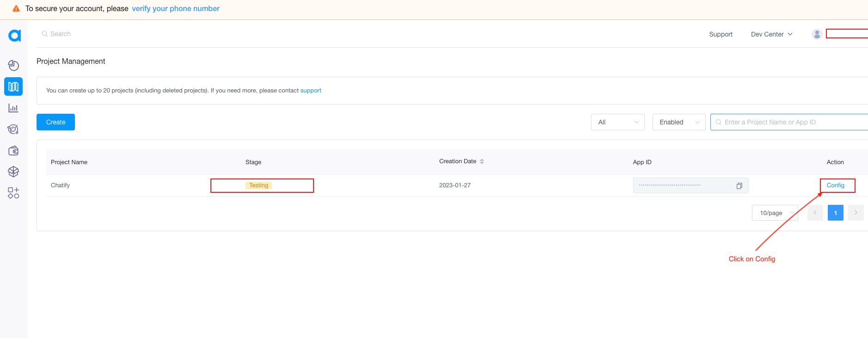The width and height of the screenshot is (868, 338).
Task: Open the bar chart analytics icon
Action: (x=13, y=108)
